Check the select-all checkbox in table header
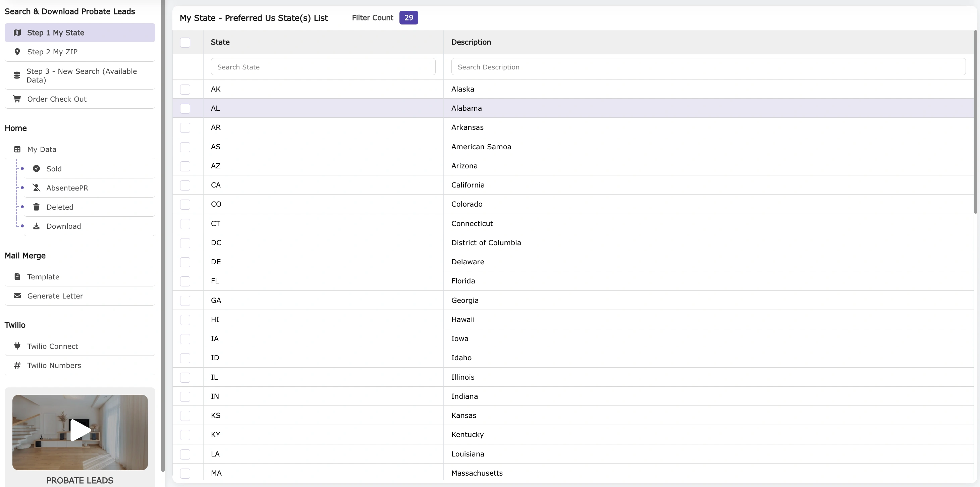The width and height of the screenshot is (980, 487). coord(185,42)
